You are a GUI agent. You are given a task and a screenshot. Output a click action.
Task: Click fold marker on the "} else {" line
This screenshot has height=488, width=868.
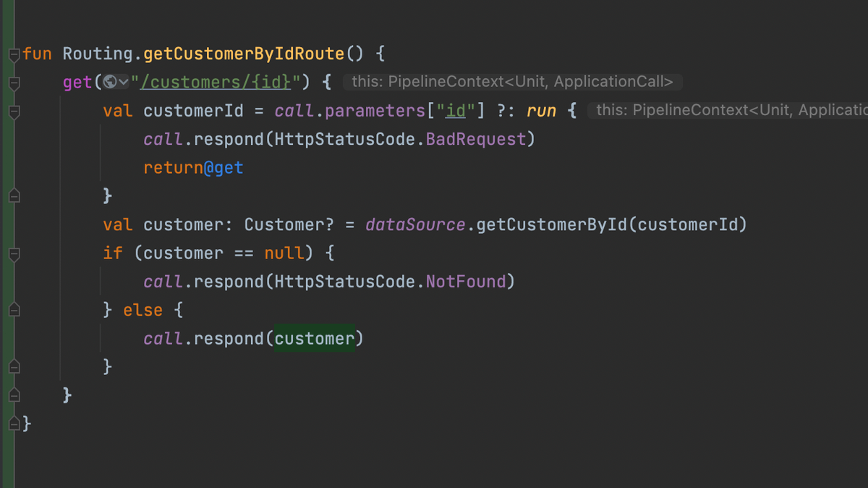coord(14,311)
